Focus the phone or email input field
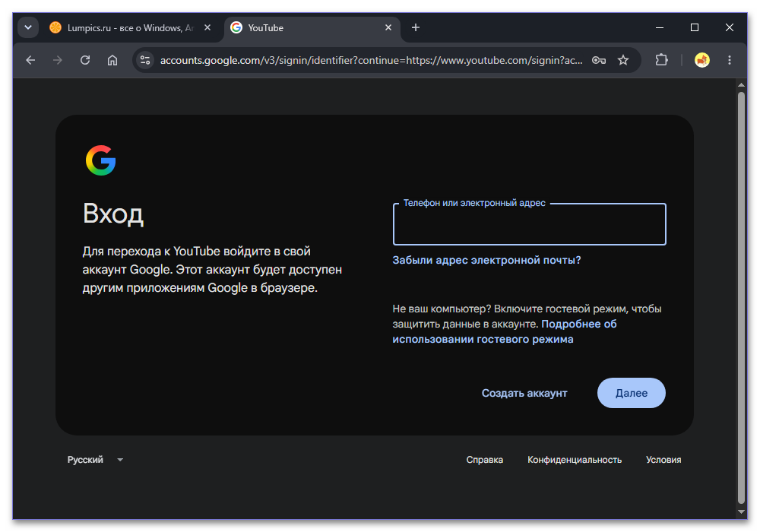Image resolution: width=760 pixels, height=532 pixels. (529, 224)
